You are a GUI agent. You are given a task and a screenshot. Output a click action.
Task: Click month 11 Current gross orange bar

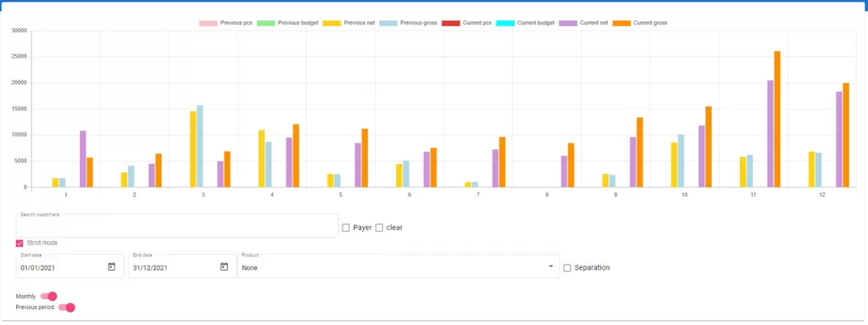pos(776,120)
